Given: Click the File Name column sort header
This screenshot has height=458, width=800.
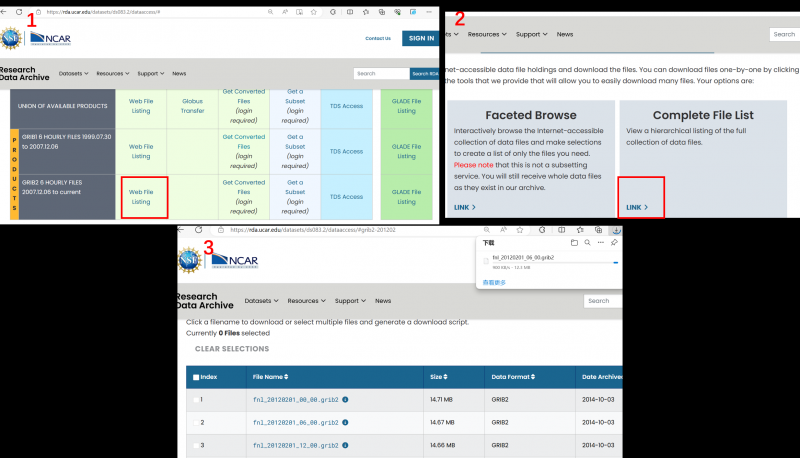Looking at the screenshot, I should click(x=272, y=377).
